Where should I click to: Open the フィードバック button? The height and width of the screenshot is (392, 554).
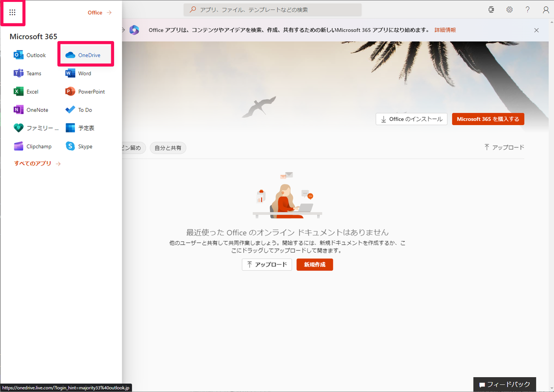(505, 385)
